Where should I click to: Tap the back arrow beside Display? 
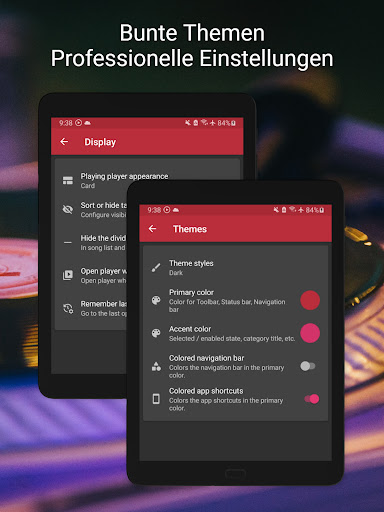(x=64, y=142)
